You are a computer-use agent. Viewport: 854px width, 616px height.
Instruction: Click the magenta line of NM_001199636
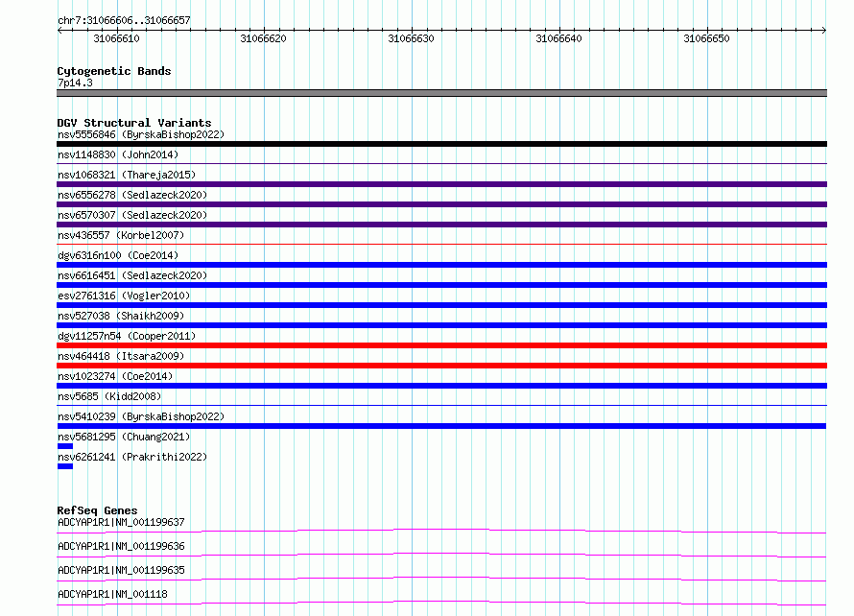click(441, 555)
